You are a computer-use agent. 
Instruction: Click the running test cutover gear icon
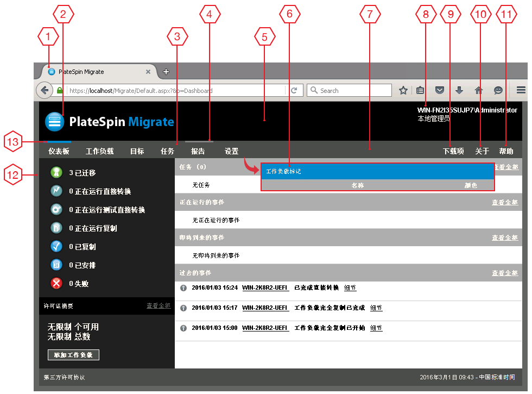click(56, 210)
